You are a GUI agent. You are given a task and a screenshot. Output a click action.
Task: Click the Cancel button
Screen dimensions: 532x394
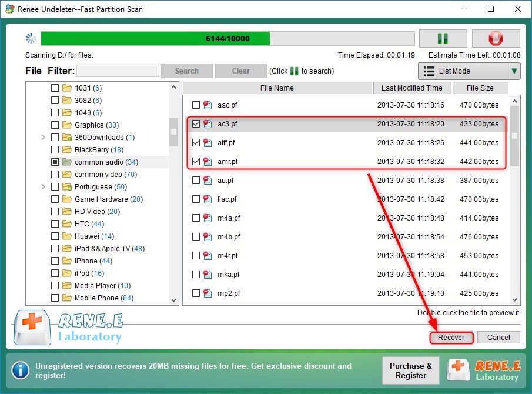[498, 338]
